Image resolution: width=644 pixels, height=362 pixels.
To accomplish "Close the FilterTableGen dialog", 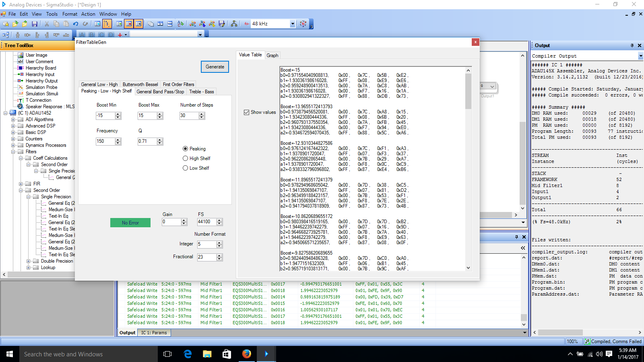I will pyautogui.click(x=475, y=42).
